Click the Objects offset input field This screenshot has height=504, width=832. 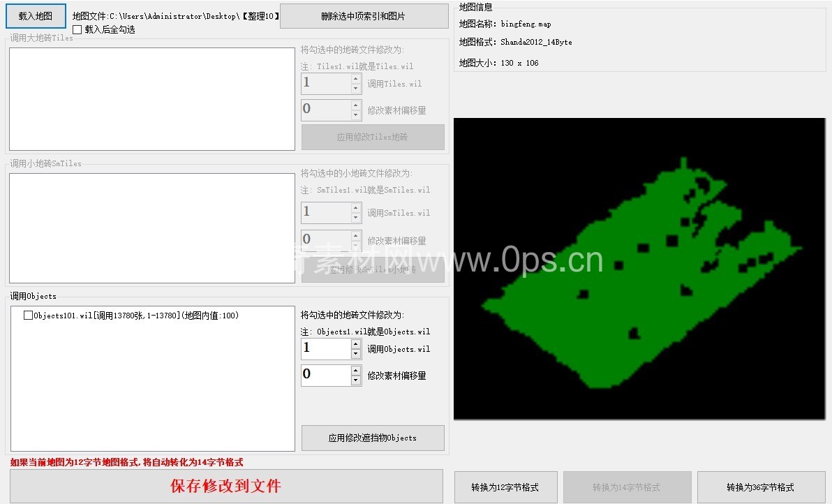pyautogui.click(x=325, y=376)
